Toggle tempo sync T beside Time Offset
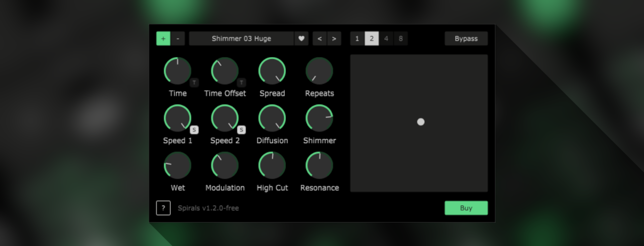 241,82
